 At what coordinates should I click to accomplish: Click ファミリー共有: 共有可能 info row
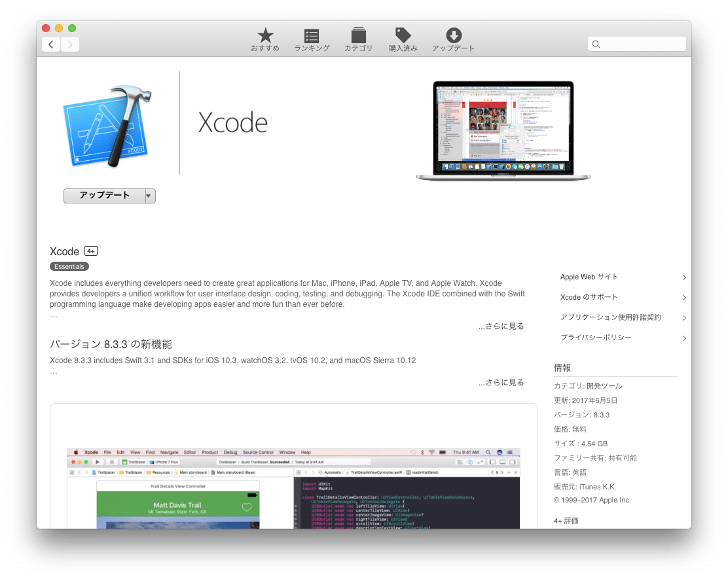(x=595, y=458)
